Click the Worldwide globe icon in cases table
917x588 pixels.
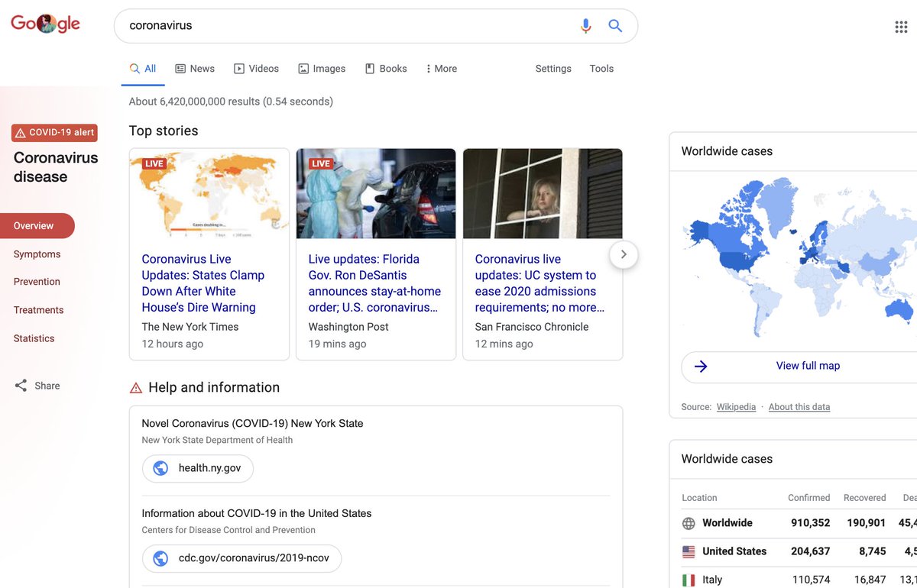click(x=689, y=524)
